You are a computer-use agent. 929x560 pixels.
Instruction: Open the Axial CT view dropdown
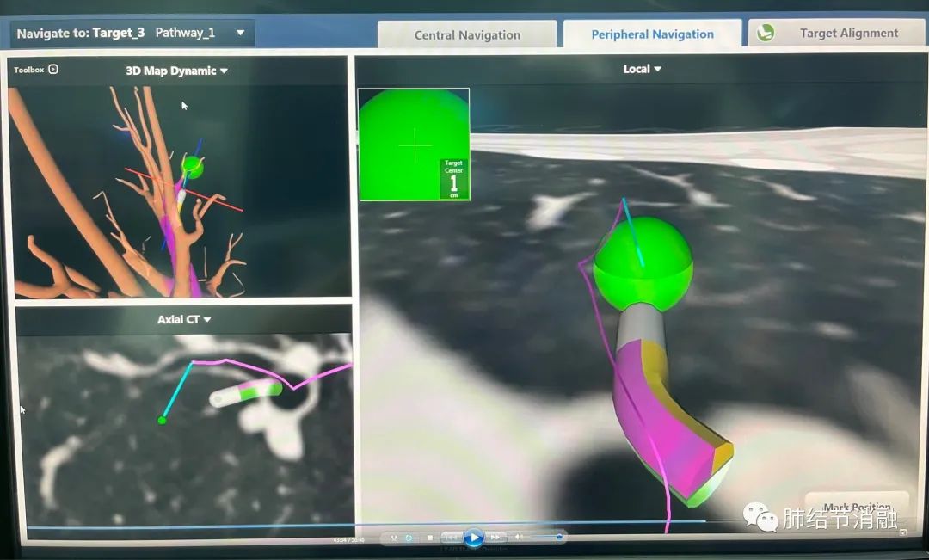(x=207, y=320)
